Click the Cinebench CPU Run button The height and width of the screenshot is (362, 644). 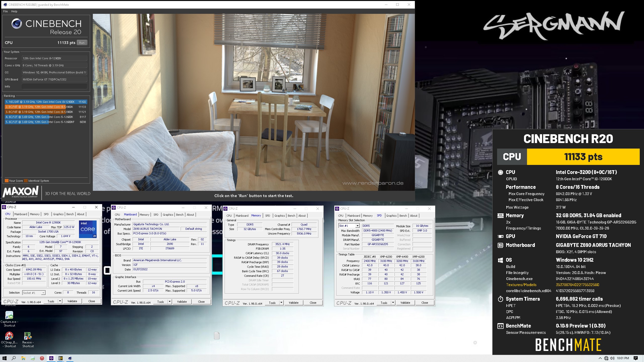[x=82, y=43]
